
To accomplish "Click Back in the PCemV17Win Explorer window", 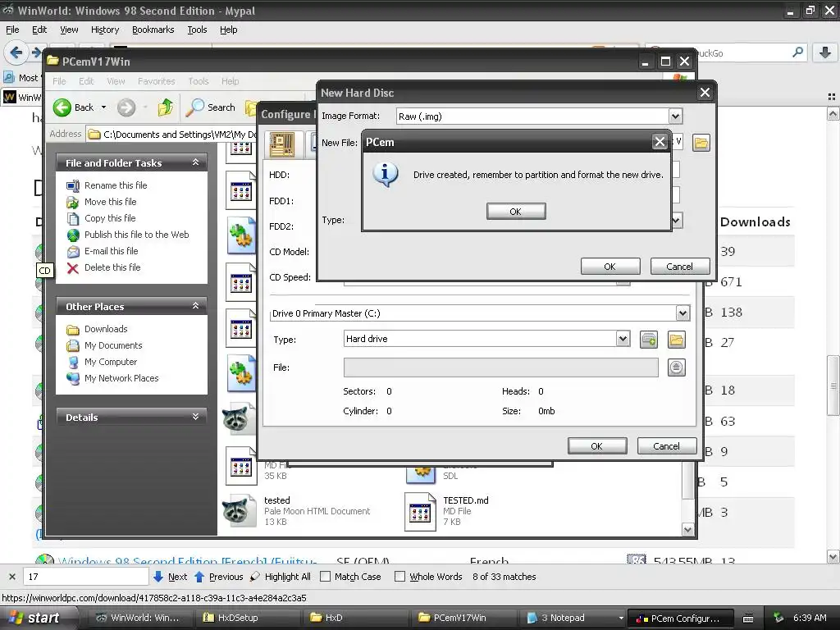I will [x=74, y=107].
